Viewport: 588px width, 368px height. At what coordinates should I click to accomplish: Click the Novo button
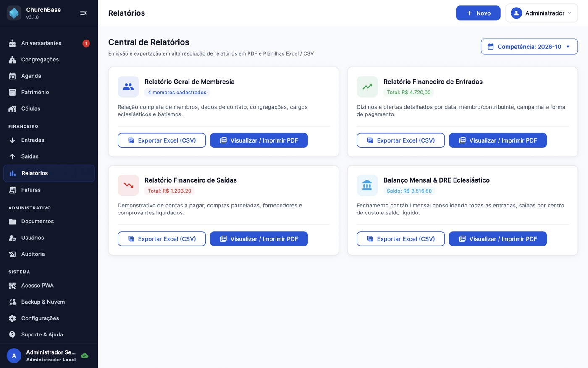tap(478, 13)
